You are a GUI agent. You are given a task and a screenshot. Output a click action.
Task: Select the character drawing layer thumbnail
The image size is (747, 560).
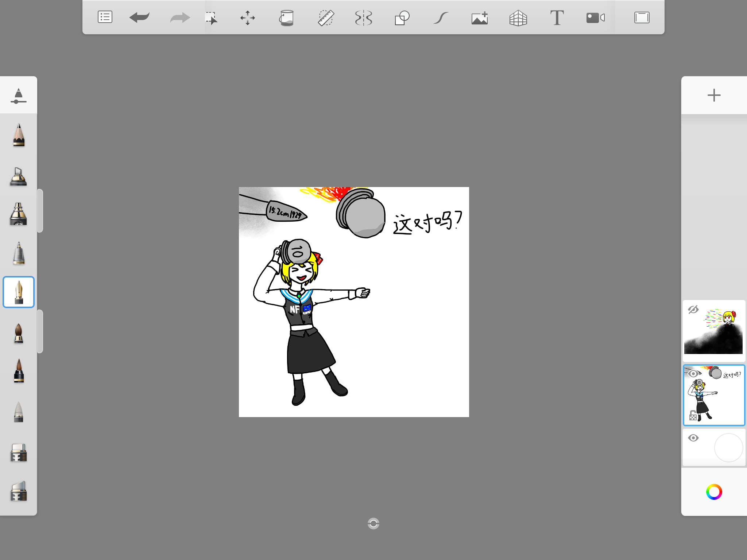tap(714, 395)
